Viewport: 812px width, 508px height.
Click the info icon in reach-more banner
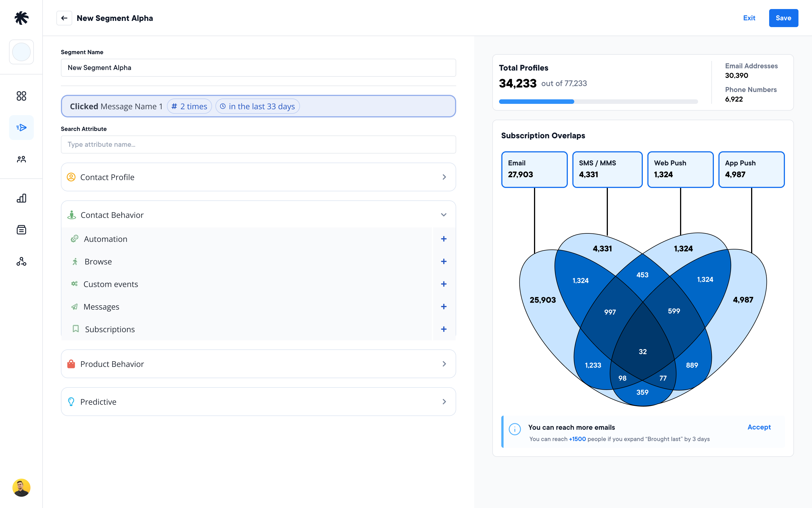tap(515, 429)
